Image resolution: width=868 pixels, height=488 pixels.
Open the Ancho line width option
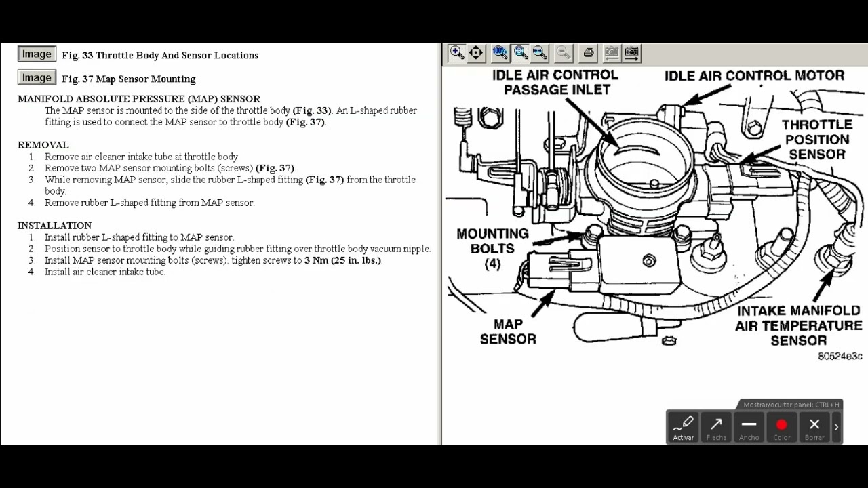(749, 428)
